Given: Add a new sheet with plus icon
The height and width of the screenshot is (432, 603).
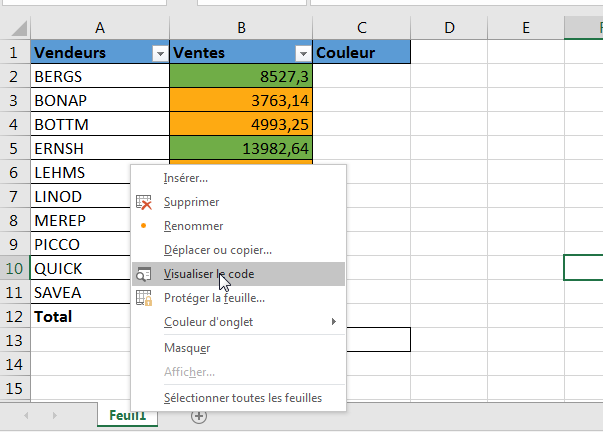Looking at the screenshot, I should tap(199, 415).
